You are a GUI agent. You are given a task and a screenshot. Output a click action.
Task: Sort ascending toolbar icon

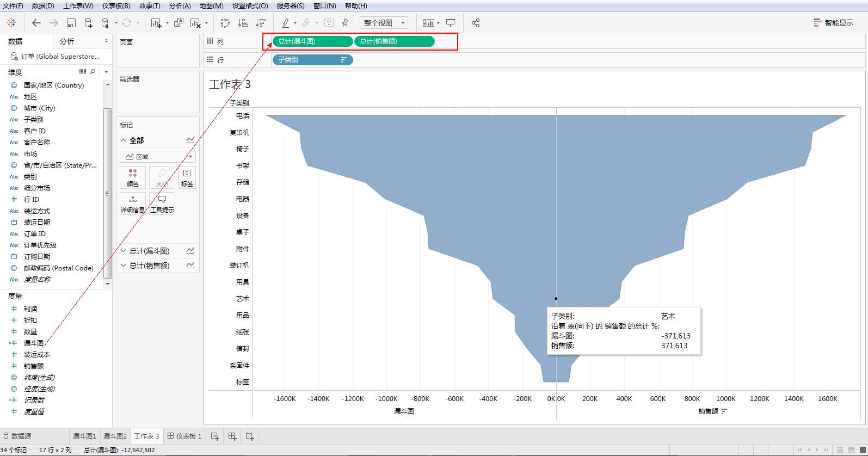coord(243,23)
